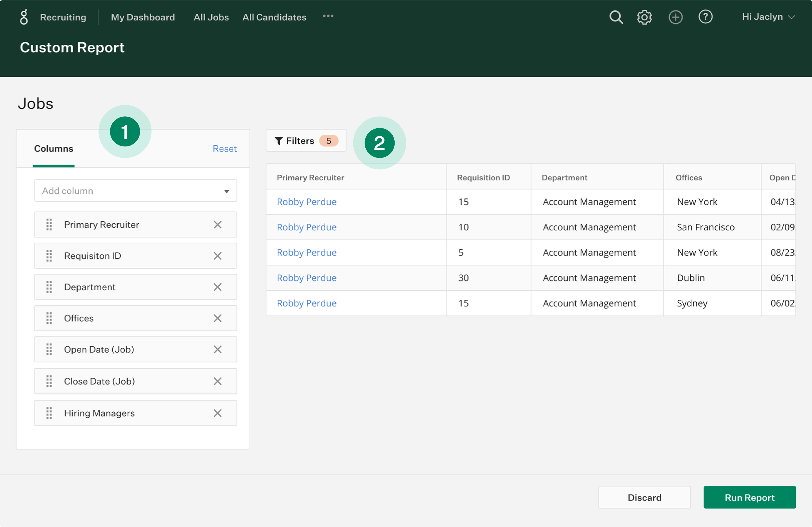Open the All Candidates menu item

tap(274, 17)
